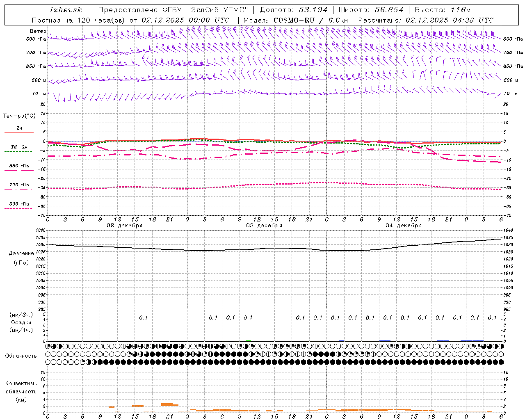Click the (км) convective cloud unit label
The width and height of the screenshot is (525, 420).
(21, 399)
